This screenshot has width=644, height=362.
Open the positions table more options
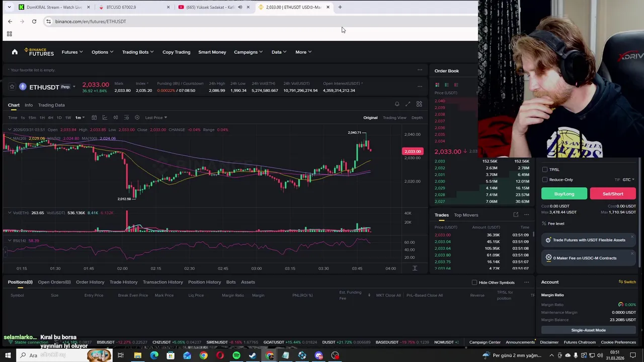(x=527, y=282)
